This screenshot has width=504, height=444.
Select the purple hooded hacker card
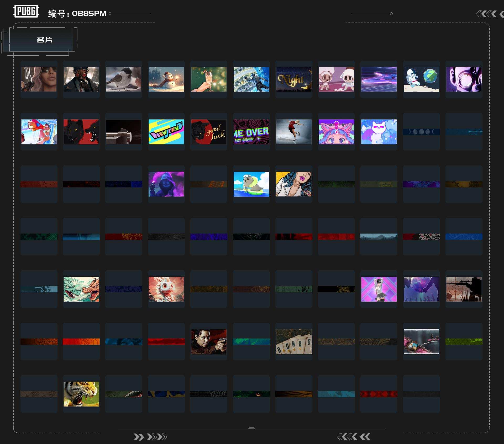coord(166,184)
